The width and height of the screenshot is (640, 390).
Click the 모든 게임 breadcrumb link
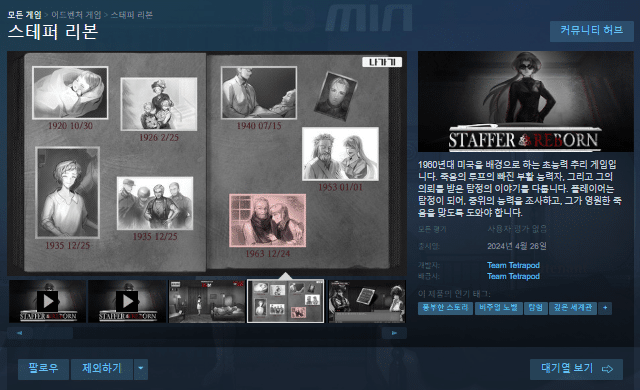coord(24,15)
